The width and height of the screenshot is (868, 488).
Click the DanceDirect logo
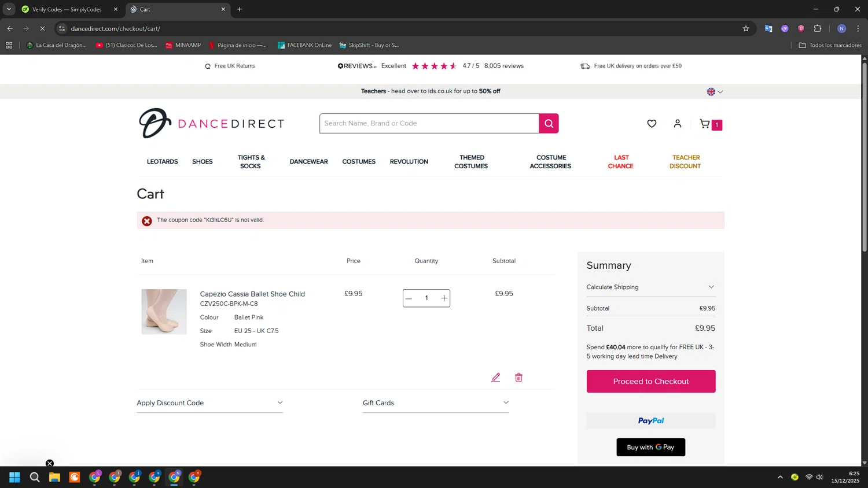212,123
